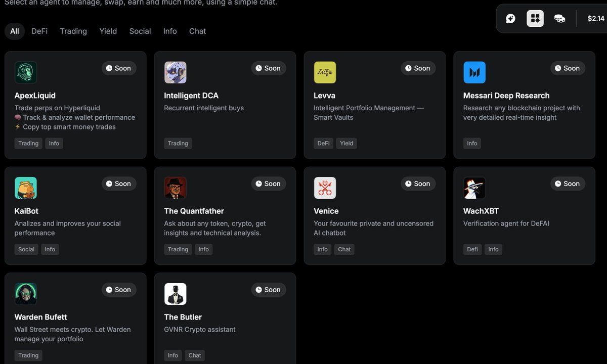Image resolution: width=607 pixels, height=364 pixels.
Task: Click the Messari Deep Research title
Action: pos(506,96)
